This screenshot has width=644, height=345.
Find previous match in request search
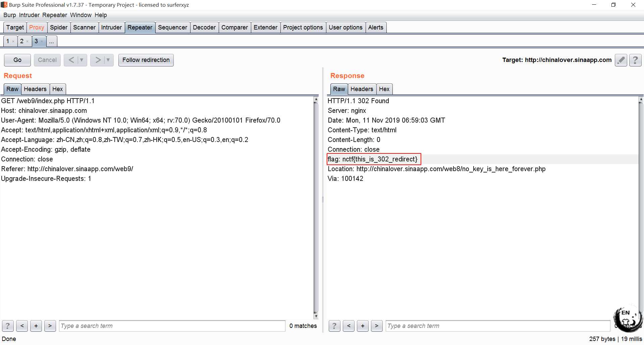(22, 326)
